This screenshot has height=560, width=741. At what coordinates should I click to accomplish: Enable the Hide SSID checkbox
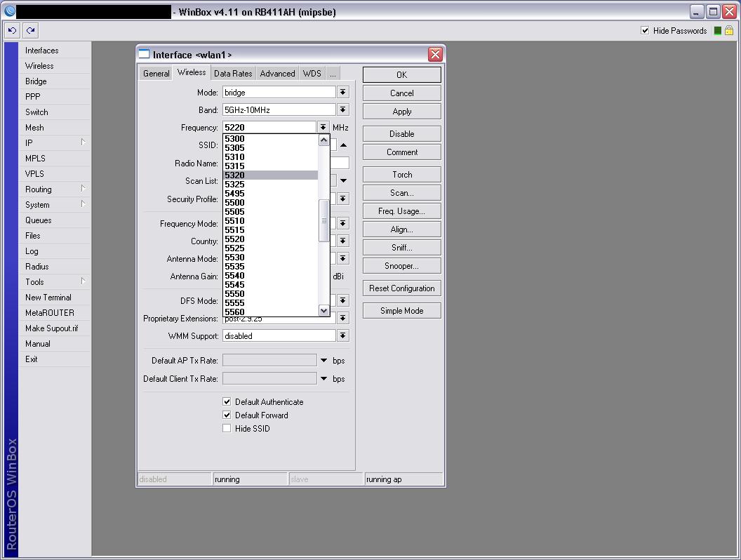point(227,428)
